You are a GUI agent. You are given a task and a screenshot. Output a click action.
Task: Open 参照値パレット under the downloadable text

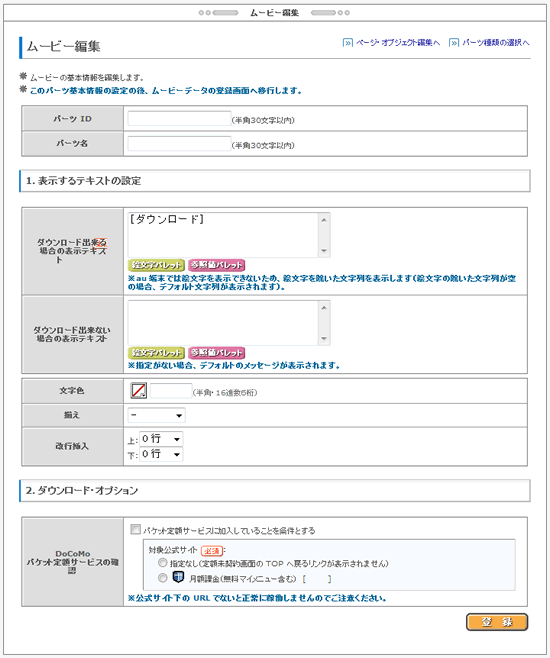point(216,265)
